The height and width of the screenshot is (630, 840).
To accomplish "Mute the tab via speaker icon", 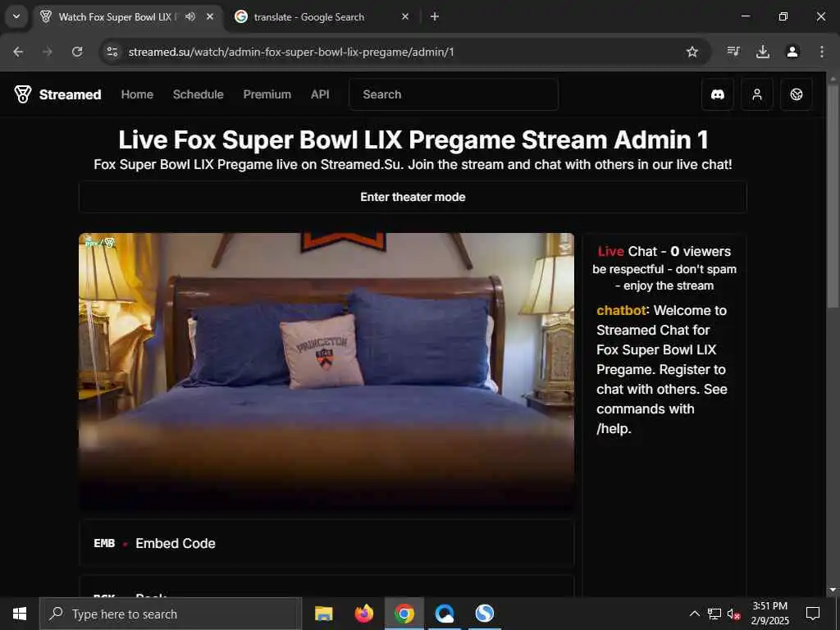I will coord(190,16).
